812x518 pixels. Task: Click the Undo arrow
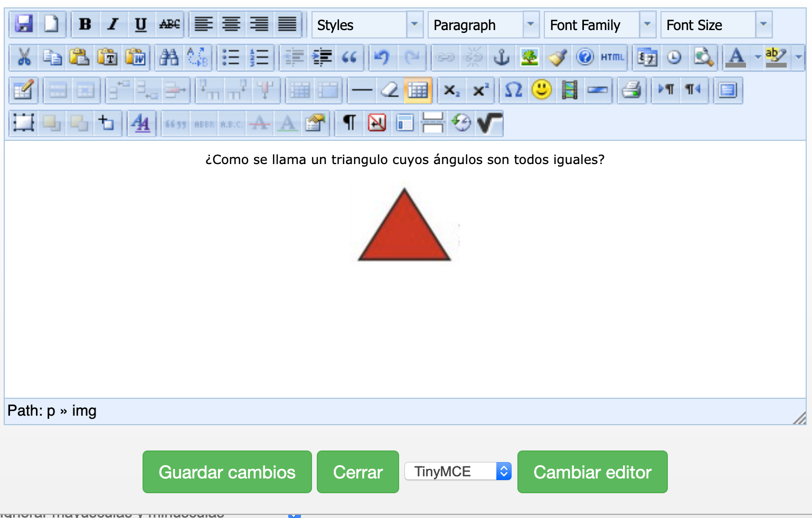pos(382,57)
